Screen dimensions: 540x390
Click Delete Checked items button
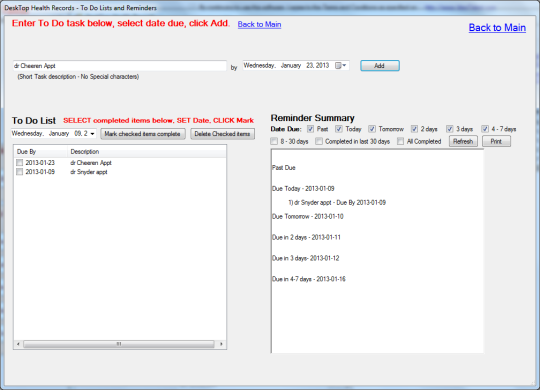click(x=222, y=134)
